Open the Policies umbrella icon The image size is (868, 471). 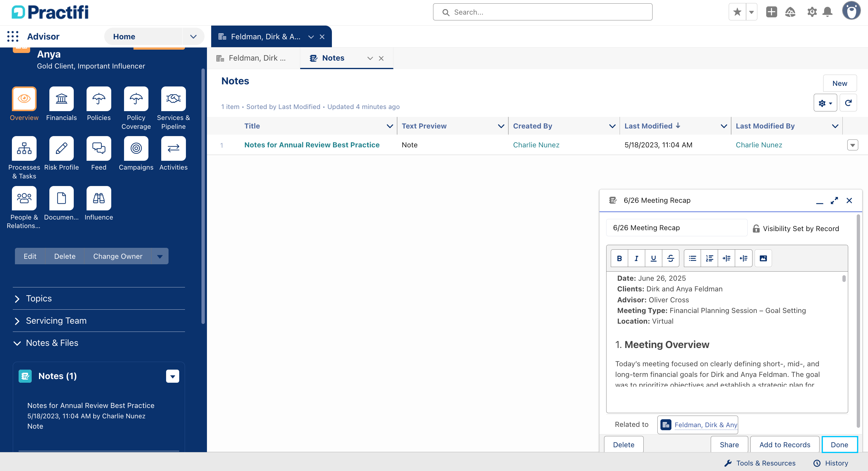click(99, 99)
